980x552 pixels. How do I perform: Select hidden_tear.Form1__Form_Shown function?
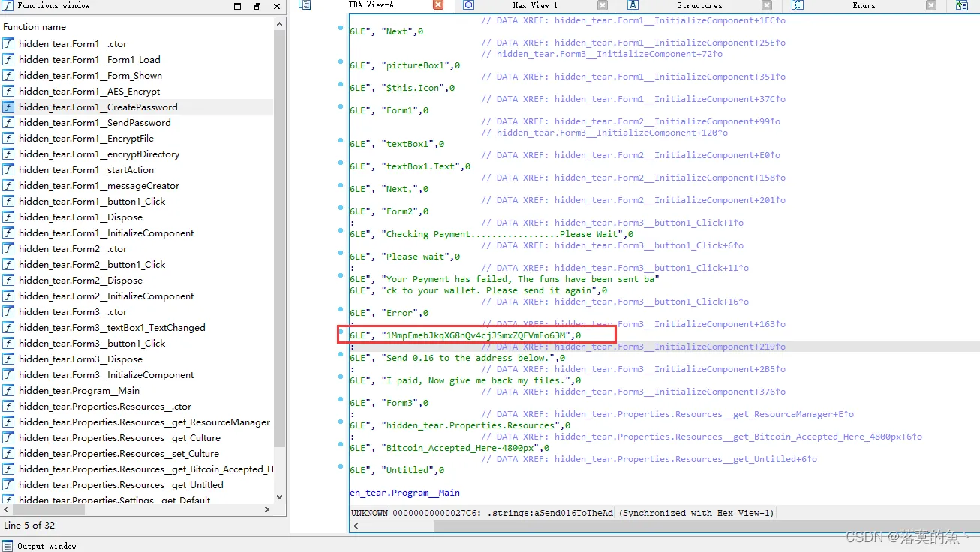pos(90,75)
